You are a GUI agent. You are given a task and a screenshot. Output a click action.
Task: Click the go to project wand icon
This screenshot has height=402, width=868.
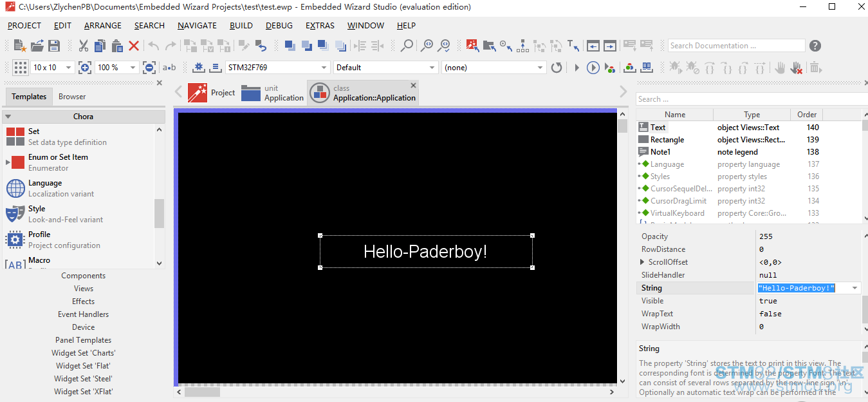[x=473, y=46]
